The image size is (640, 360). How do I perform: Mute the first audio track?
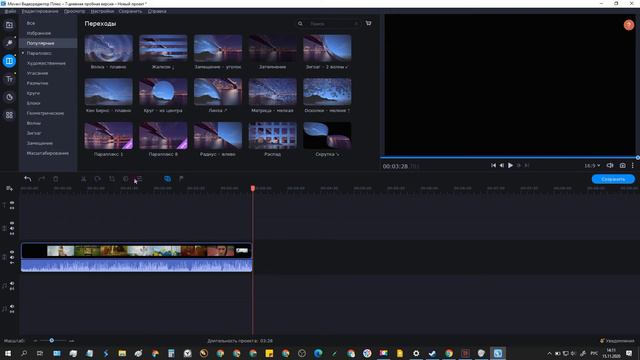(12, 283)
